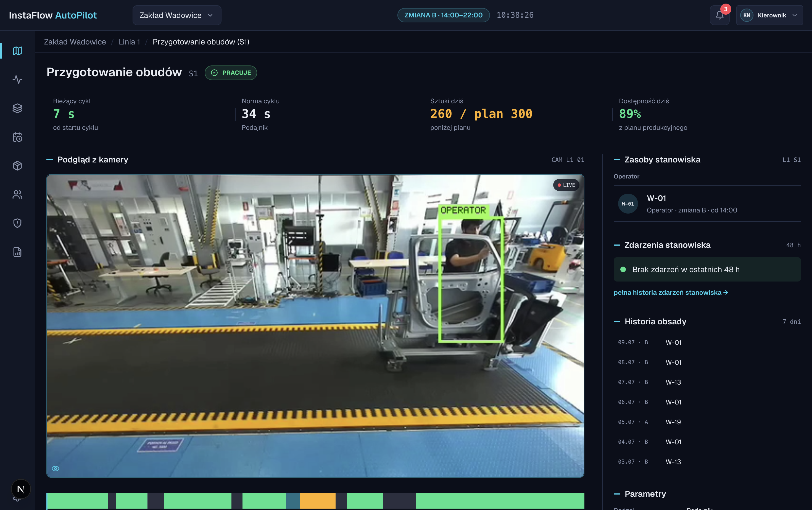Screen dimensions: 812x510
Task: Click the ZMIANA B 14:00–22:00 shift pill
Action: (x=444, y=15)
